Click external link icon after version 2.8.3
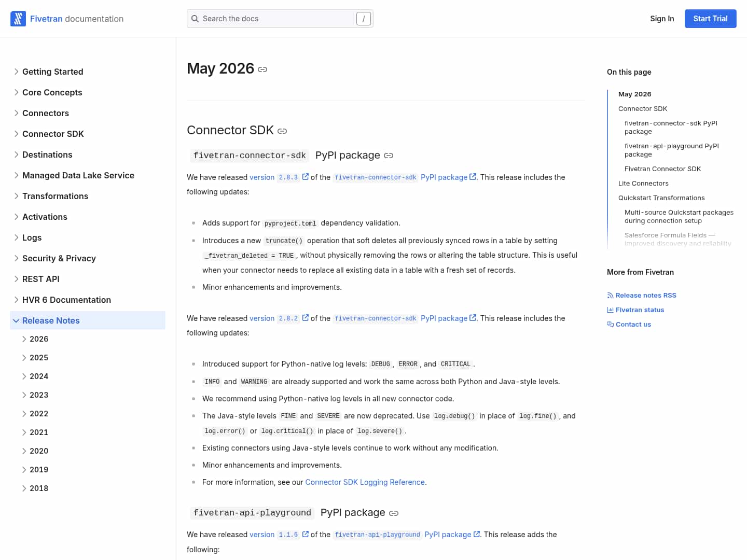Image resolution: width=747 pixels, height=560 pixels. click(x=306, y=177)
